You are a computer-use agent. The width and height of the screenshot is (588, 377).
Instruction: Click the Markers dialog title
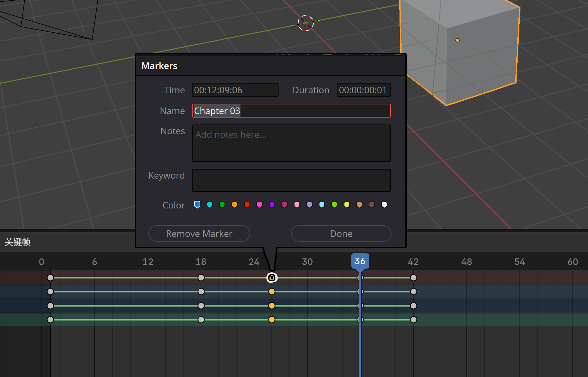pyautogui.click(x=159, y=66)
